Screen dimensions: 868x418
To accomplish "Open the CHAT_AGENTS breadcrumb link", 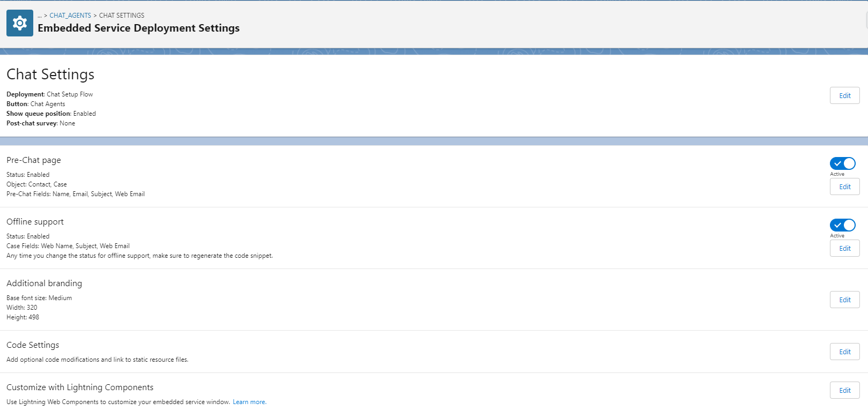I will coord(70,16).
